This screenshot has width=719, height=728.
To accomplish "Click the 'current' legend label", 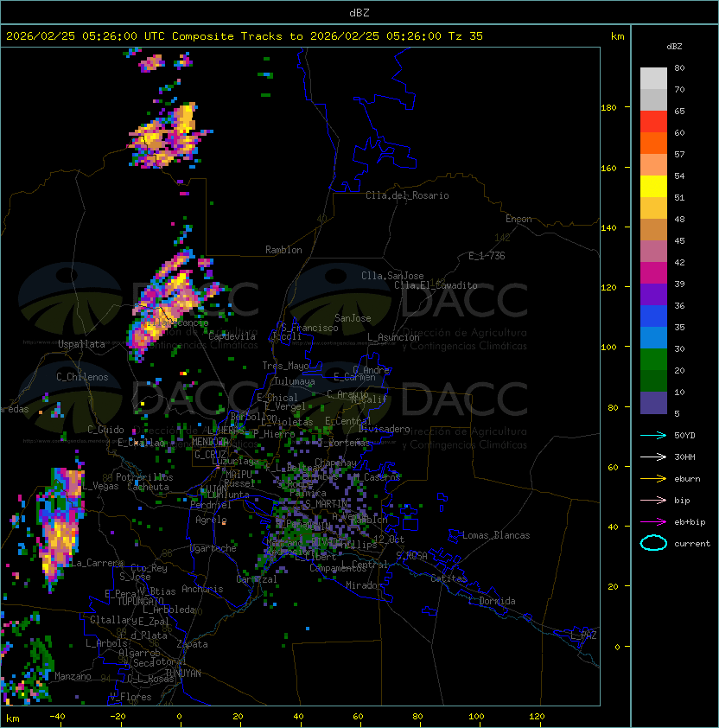I will pos(692,544).
